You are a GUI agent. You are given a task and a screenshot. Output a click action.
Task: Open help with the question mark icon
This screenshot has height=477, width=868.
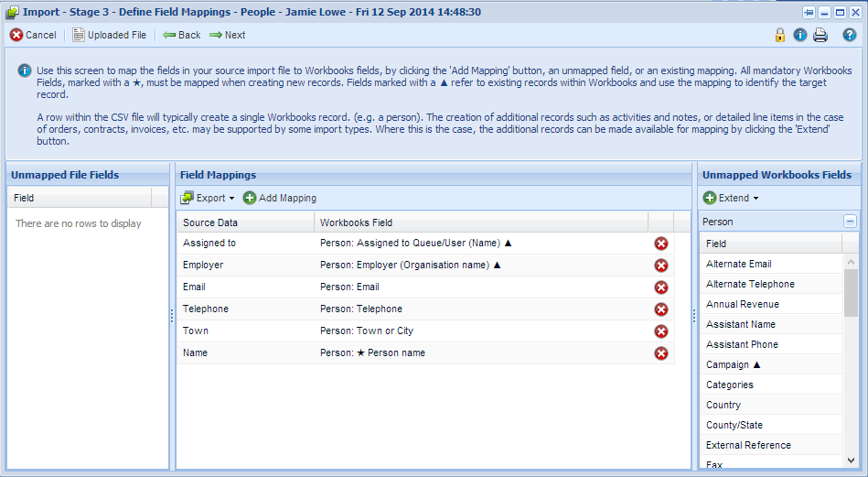pos(849,35)
